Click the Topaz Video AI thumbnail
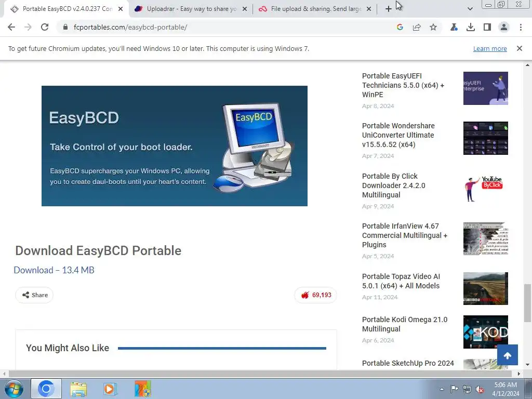The image size is (532, 399). coord(486,288)
